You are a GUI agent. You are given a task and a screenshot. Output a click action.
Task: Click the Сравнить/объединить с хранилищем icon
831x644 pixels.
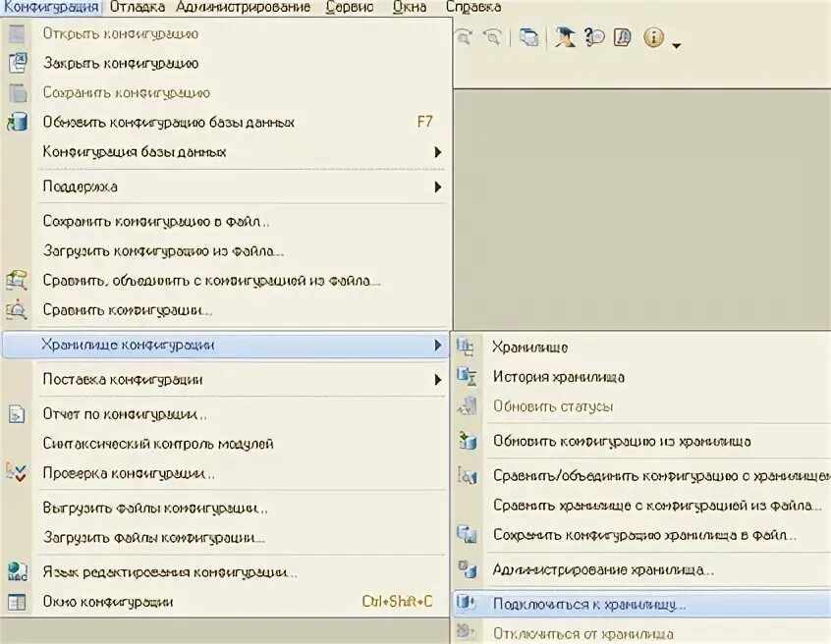pyautogui.click(x=468, y=475)
